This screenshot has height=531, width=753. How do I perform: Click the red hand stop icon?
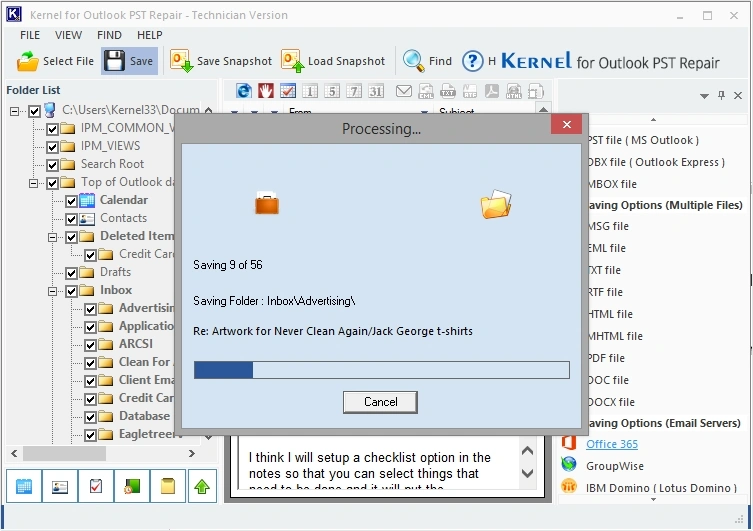(266, 91)
